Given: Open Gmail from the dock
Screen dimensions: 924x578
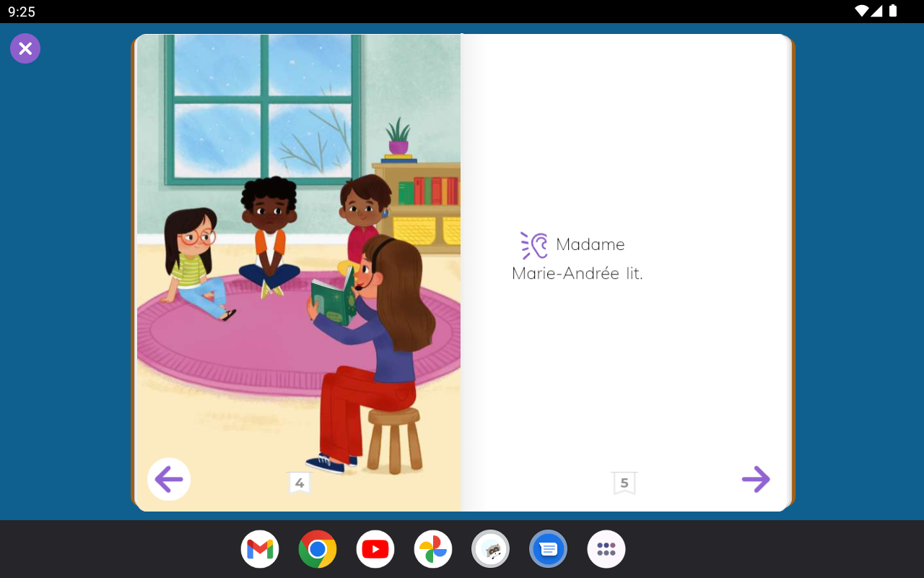Looking at the screenshot, I should coord(260,549).
